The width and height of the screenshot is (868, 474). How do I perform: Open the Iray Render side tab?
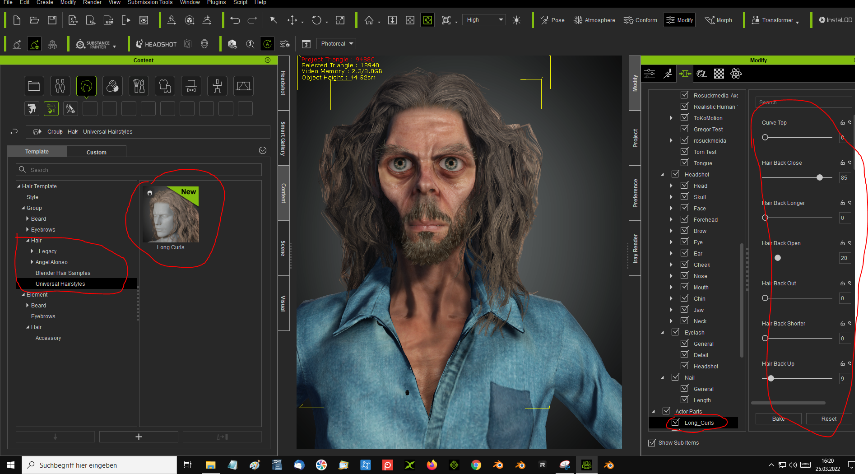point(635,248)
